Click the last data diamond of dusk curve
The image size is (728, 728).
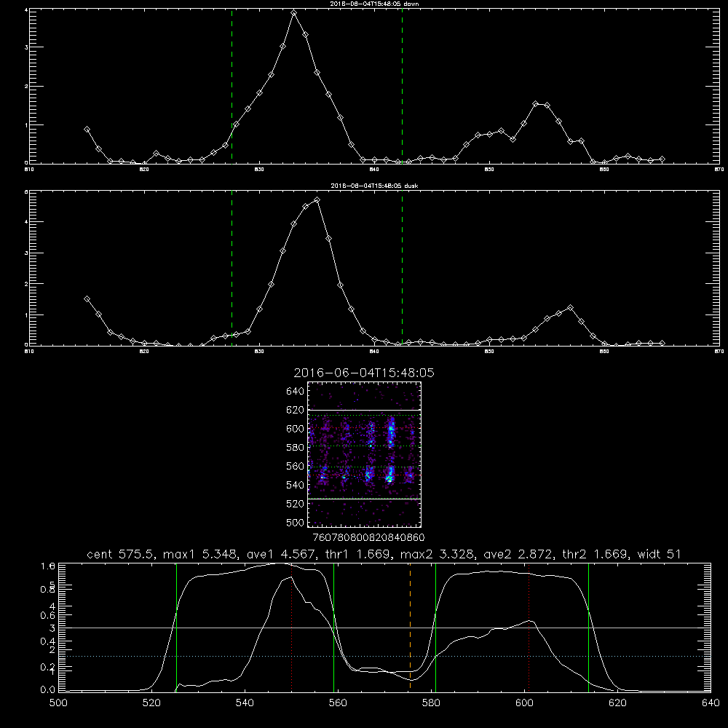pyautogui.click(x=662, y=343)
